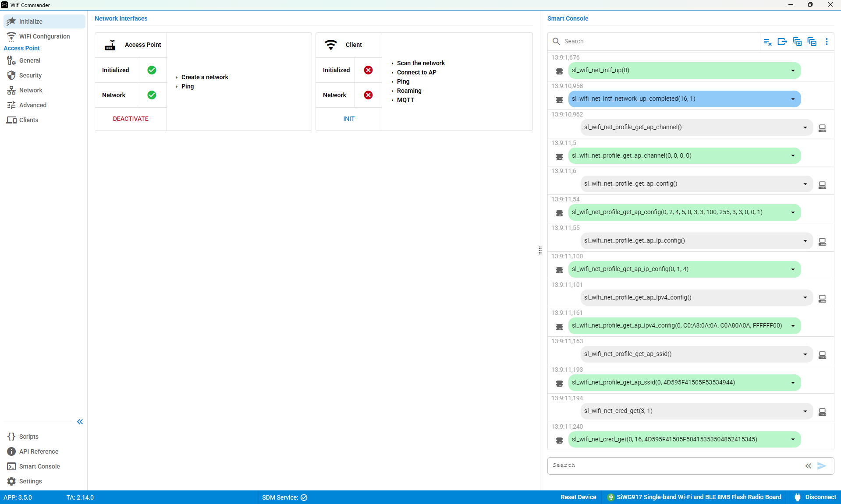Click Disconnect in the status bar

click(x=815, y=497)
